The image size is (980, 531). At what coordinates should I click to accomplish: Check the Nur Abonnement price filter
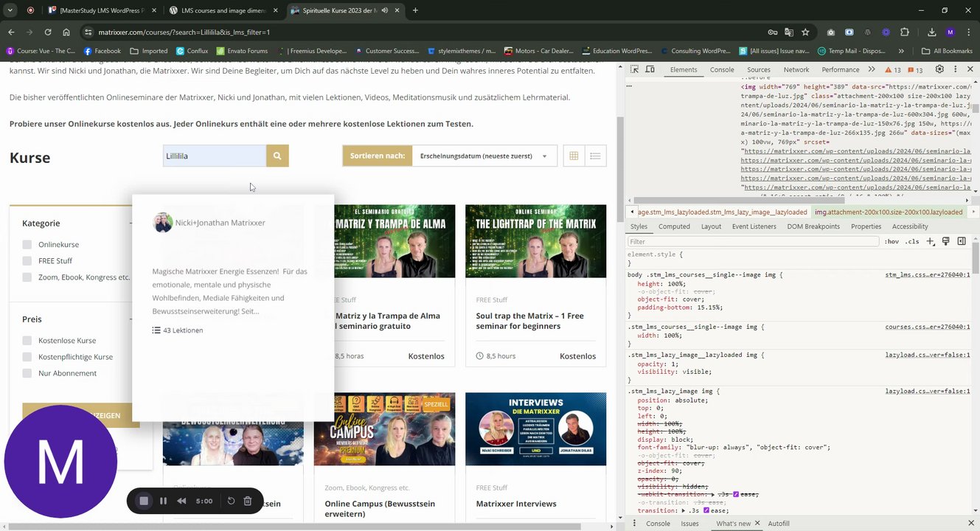(x=27, y=373)
